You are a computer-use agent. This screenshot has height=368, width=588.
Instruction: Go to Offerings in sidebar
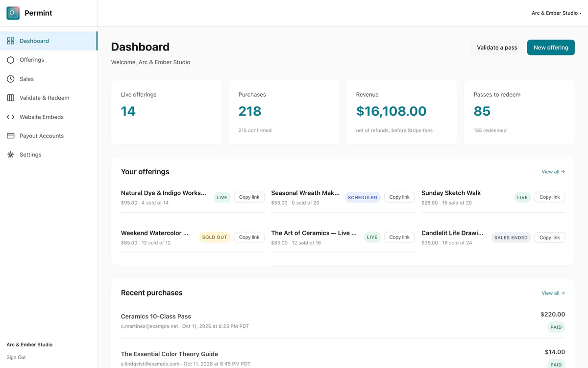click(x=49, y=60)
